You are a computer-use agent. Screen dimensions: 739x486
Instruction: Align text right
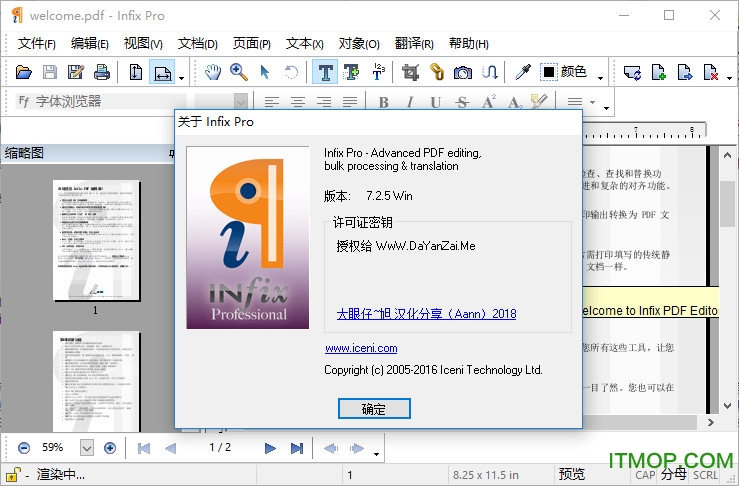pyautogui.click(x=324, y=101)
